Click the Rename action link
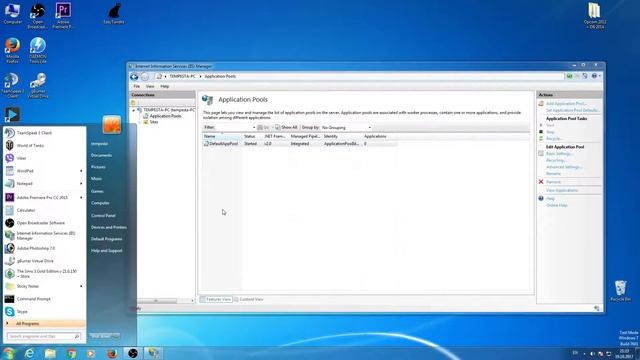 click(x=553, y=173)
